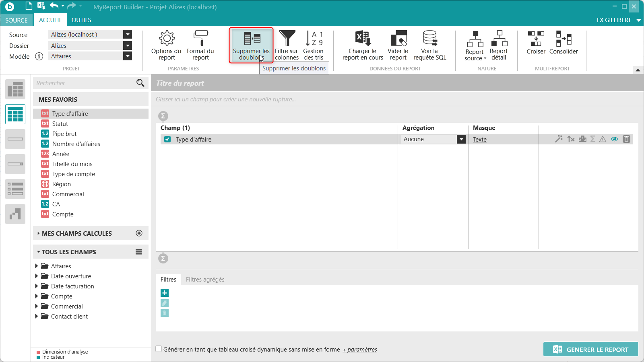
Task: Delete Type d'affaire field with trash icon
Action: [626, 139]
